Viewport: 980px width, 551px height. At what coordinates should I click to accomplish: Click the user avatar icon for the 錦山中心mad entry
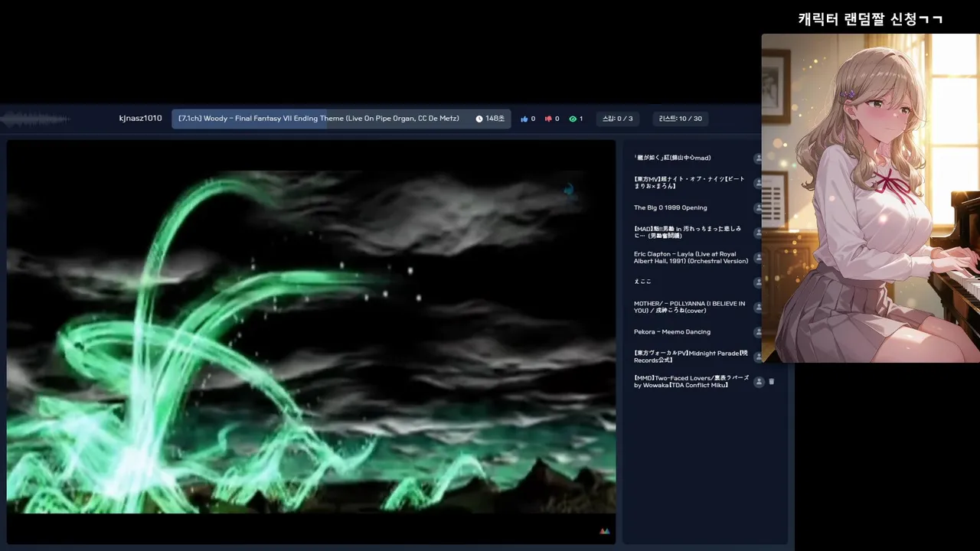[x=758, y=158]
